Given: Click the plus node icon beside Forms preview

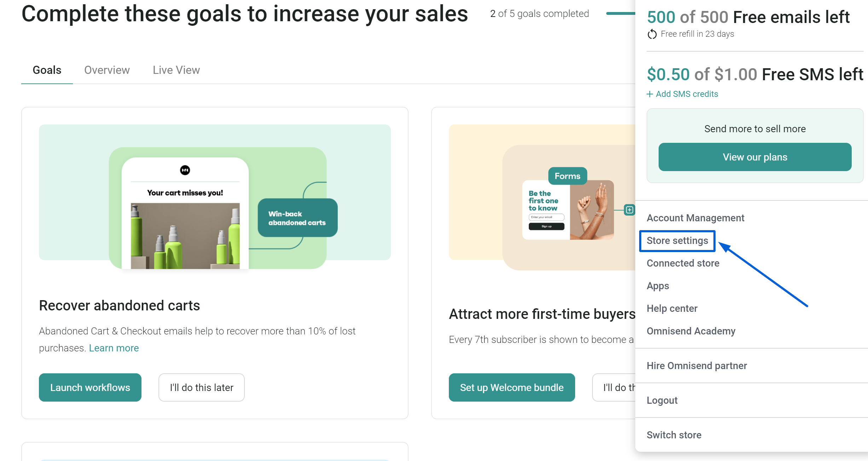Looking at the screenshot, I should pyautogui.click(x=630, y=210).
